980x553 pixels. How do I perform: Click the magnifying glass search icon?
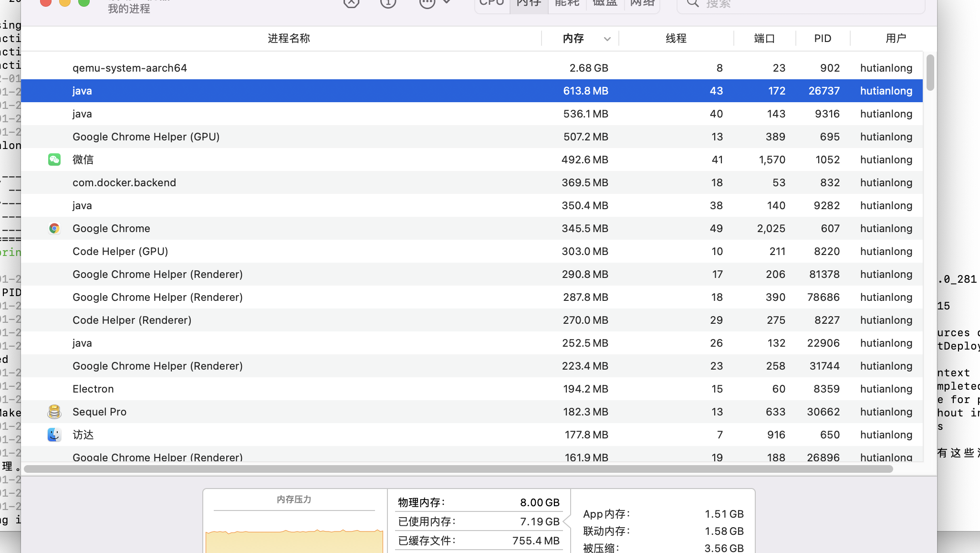[x=692, y=4]
